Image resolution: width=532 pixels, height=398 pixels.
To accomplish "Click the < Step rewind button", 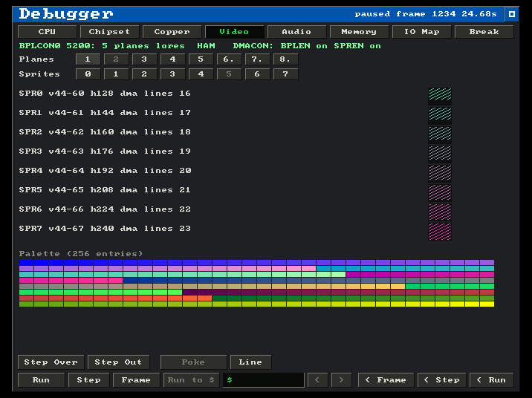I will click(442, 380).
